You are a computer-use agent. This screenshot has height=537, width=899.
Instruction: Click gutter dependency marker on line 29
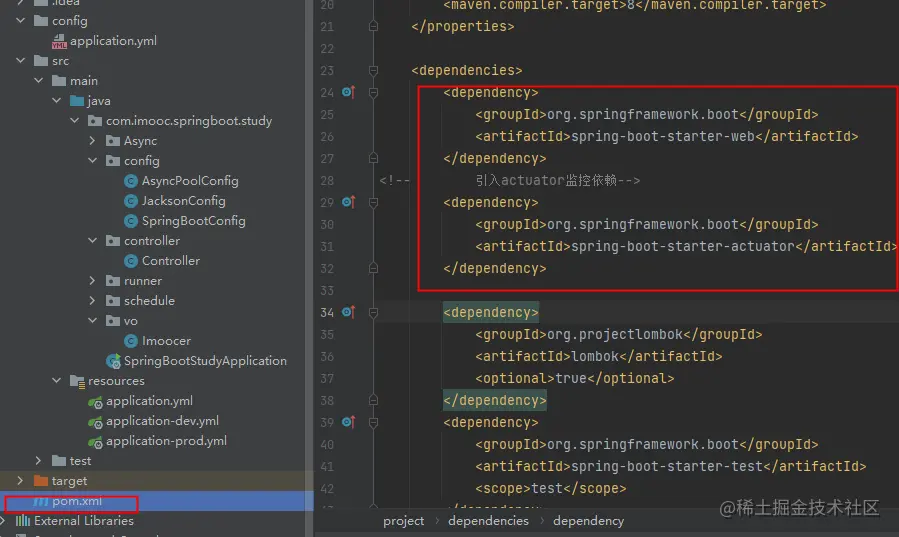(348, 202)
